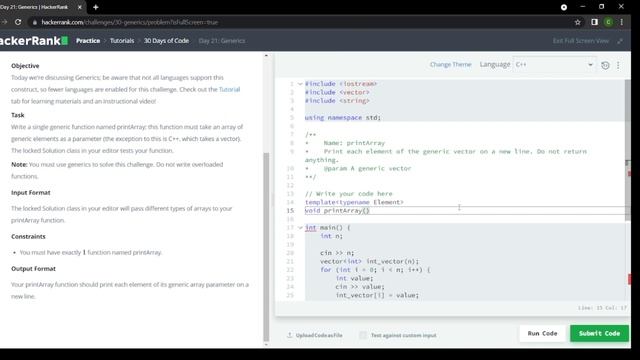Collapse the code fold arrow on line 1
This screenshot has width=640, height=360.
pyautogui.click(x=300, y=84)
